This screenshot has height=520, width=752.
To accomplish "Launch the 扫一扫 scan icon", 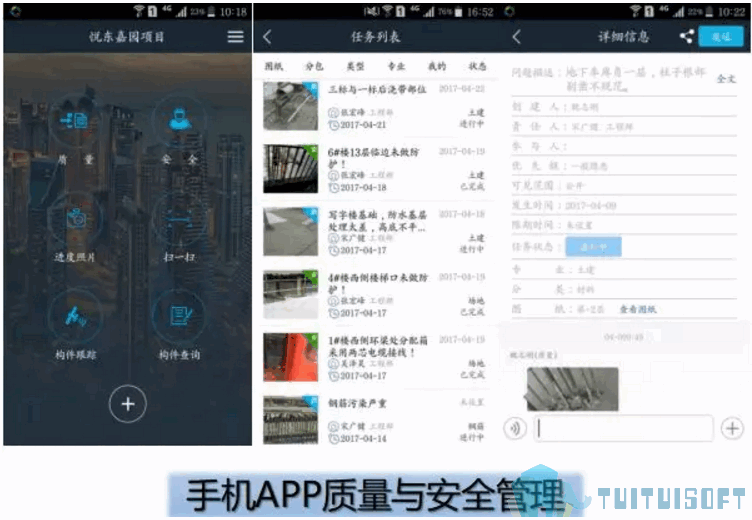I will [179, 219].
